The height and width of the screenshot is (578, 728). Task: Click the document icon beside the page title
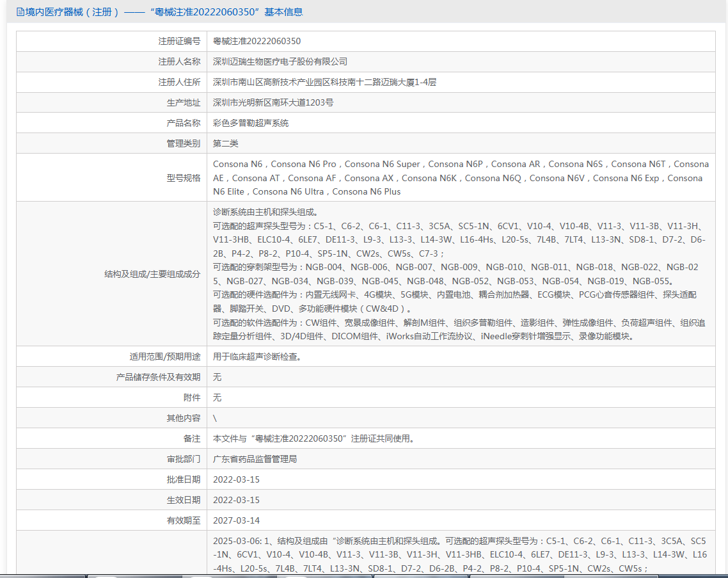(x=20, y=12)
